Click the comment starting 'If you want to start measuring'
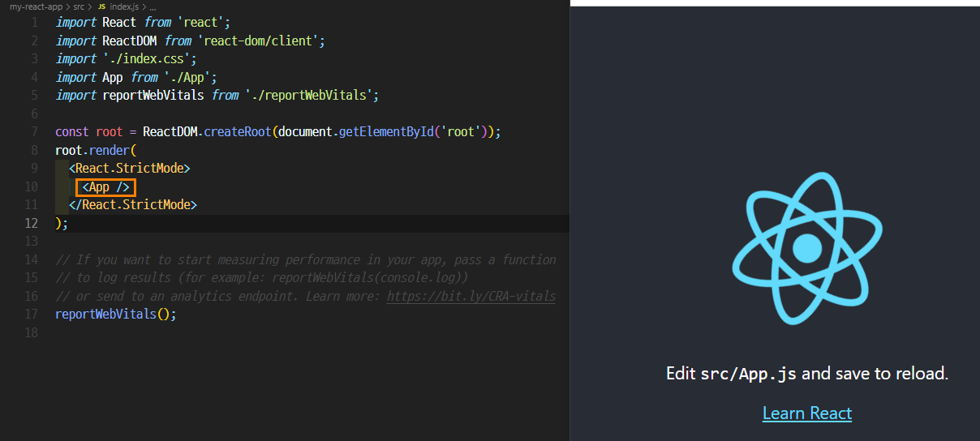This screenshot has width=980, height=441. (x=306, y=259)
